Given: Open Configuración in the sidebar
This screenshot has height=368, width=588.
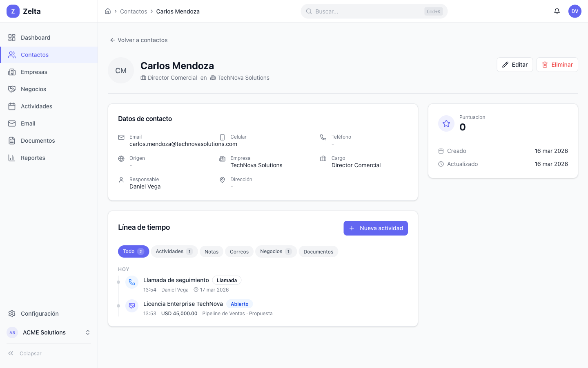Looking at the screenshot, I should (x=40, y=314).
